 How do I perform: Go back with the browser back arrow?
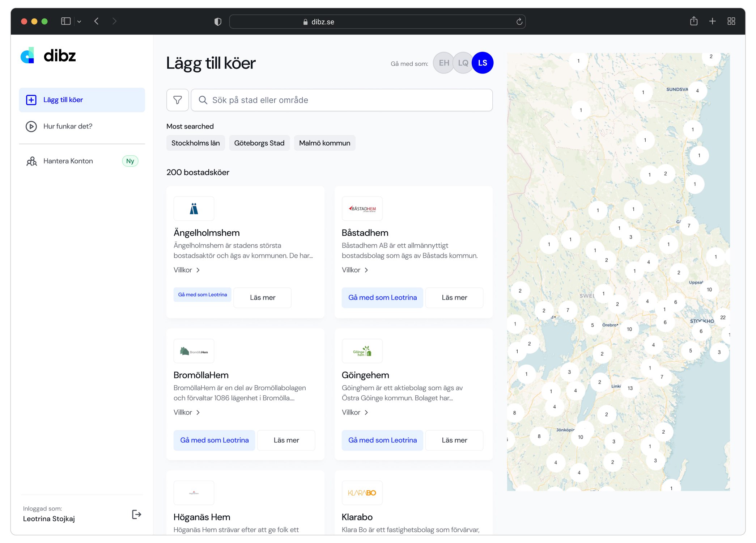click(x=96, y=21)
